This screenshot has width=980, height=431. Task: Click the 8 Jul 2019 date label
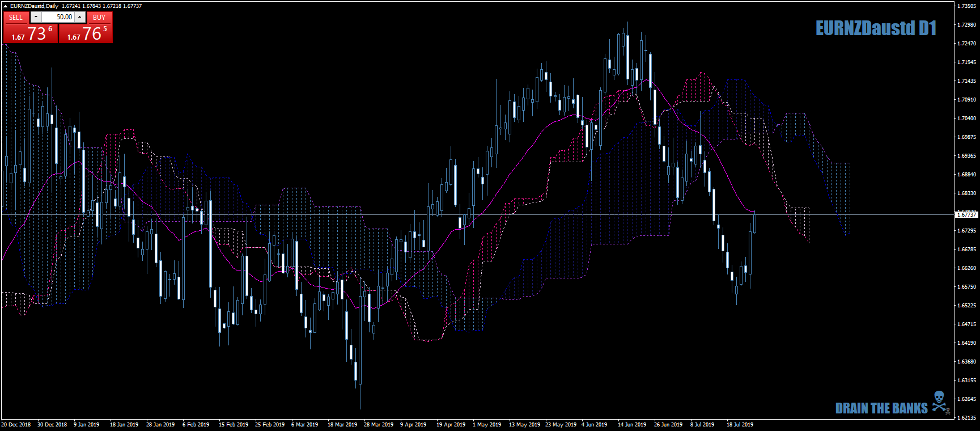pyautogui.click(x=702, y=424)
